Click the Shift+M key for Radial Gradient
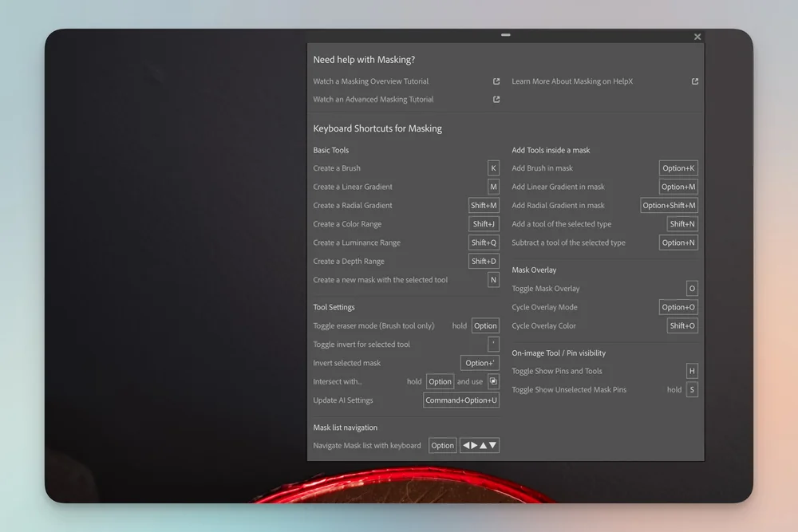The image size is (798, 532). 484,206
